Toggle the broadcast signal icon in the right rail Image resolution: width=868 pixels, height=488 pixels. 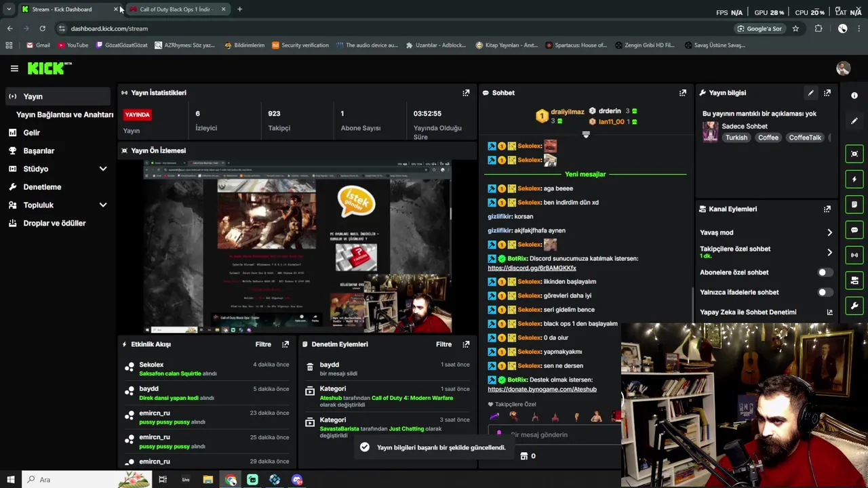coord(854,256)
